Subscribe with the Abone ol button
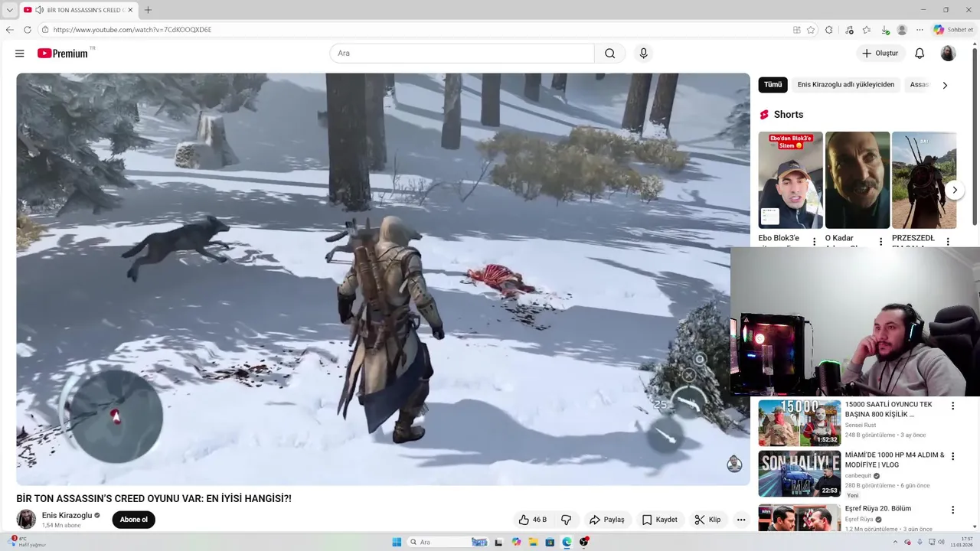Viewport: 980px width, 551px height. tap(133, 520)
